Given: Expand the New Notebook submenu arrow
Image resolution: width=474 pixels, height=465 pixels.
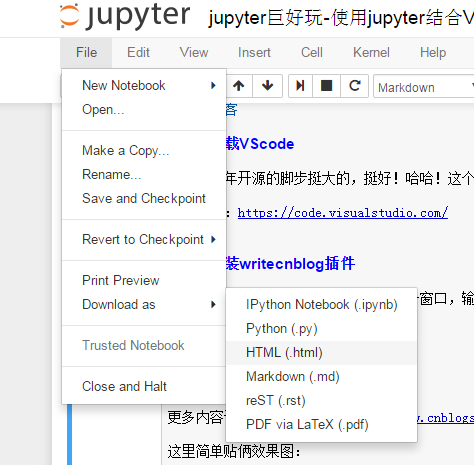Looking at the screenshot, I should (x=213, y=86).
